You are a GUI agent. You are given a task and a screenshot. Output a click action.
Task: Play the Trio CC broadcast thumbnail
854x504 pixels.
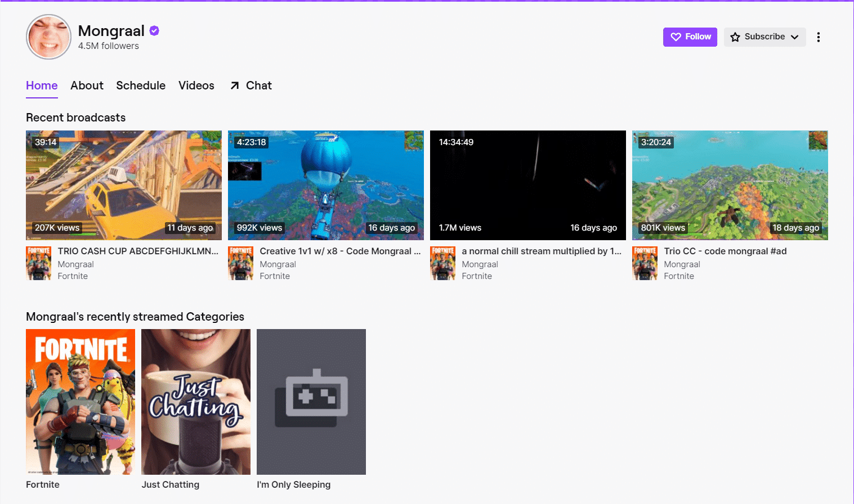click(x=730, y=185)
